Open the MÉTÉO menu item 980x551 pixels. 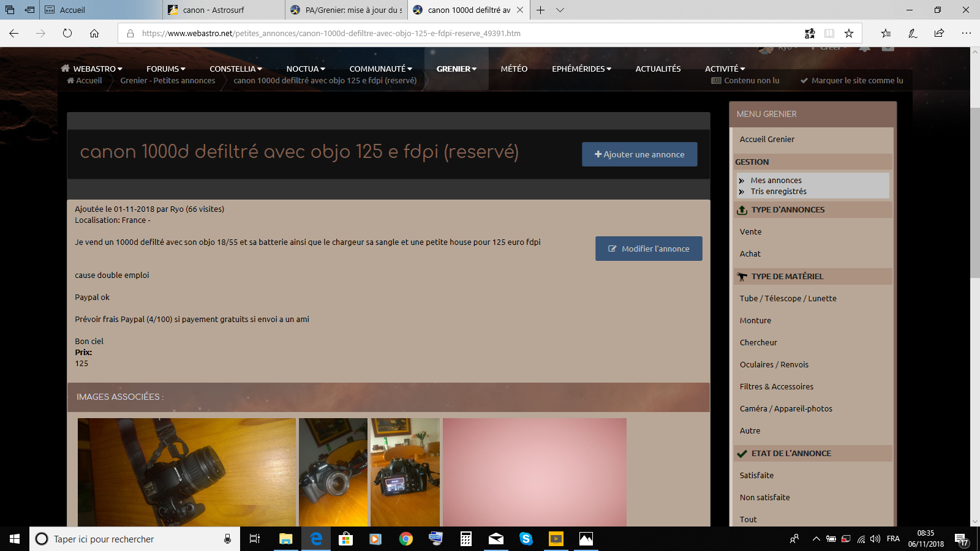click(514, 69)
